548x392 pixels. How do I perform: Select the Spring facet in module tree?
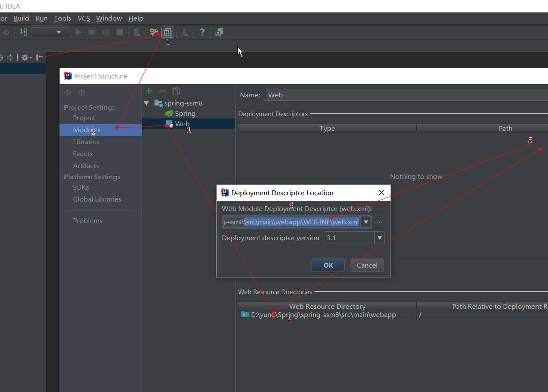(x=185, y=114)
